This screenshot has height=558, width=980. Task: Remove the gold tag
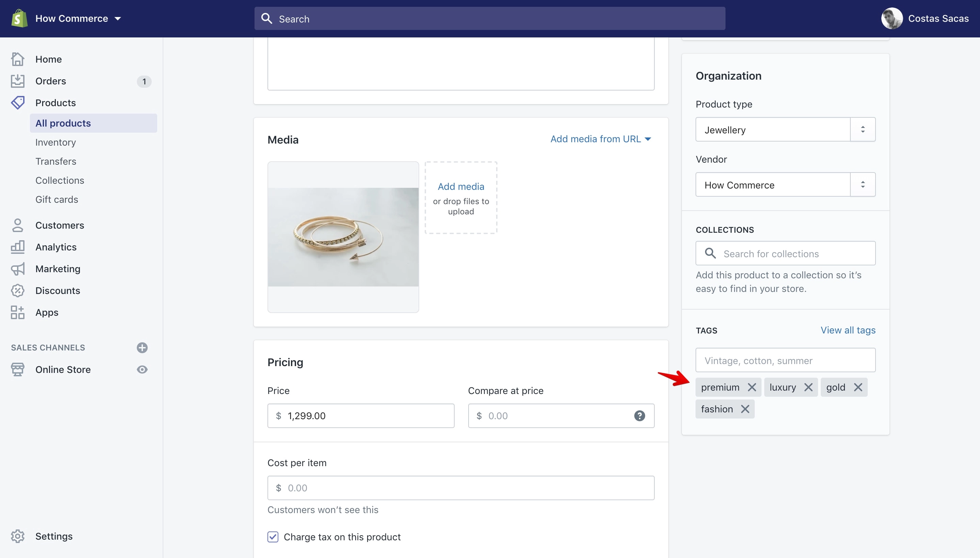[858, 388]
